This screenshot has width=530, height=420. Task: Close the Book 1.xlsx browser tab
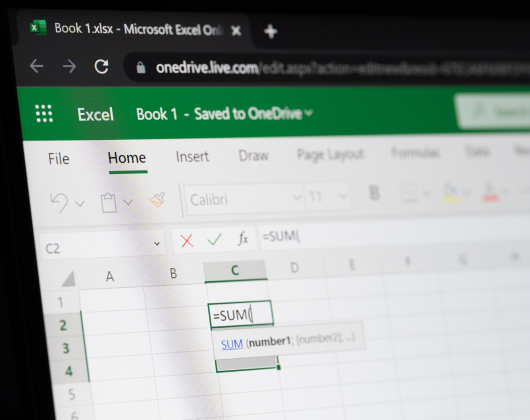click(236, 31)
